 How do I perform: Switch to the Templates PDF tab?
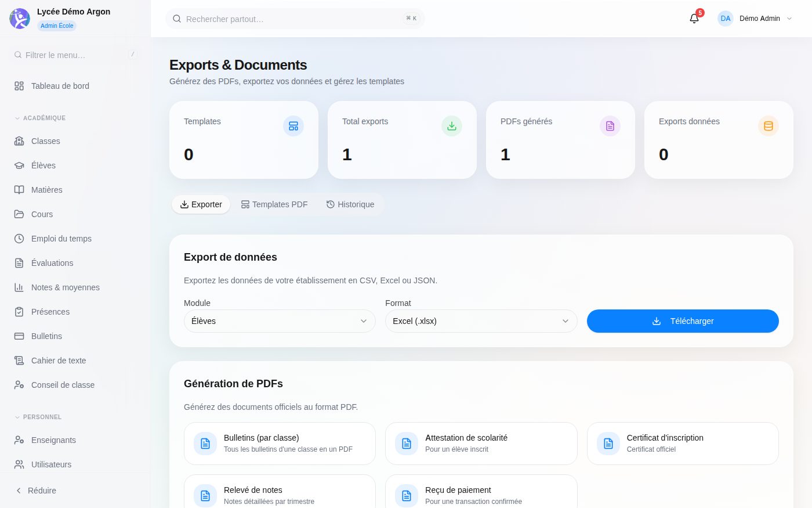coord(274,204)
